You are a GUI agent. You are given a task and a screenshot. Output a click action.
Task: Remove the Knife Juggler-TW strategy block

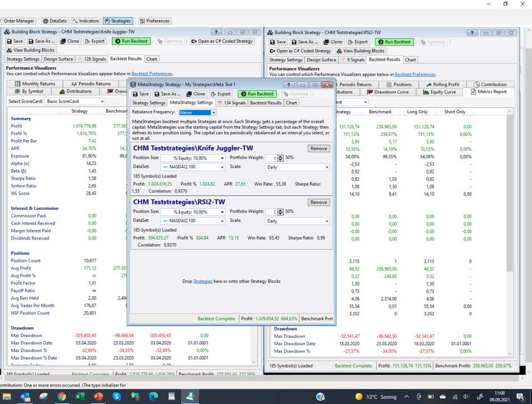pyautogui.click(x=318, y=148)
